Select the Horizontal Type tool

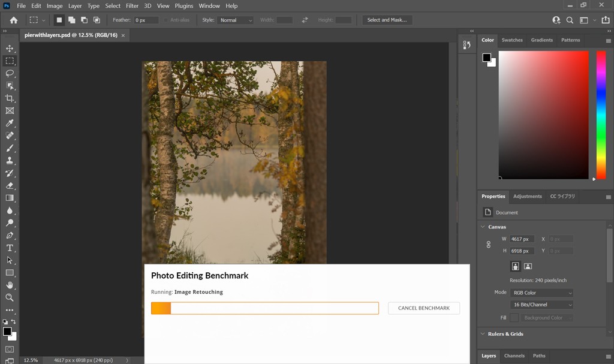(10, 248)
